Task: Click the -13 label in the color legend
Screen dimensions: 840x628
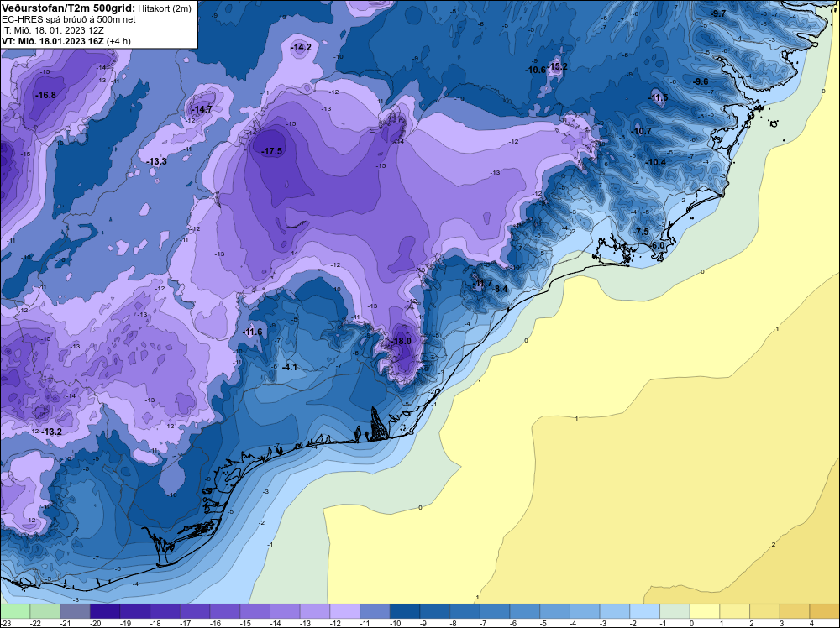Action: click(x=306, y=623)
